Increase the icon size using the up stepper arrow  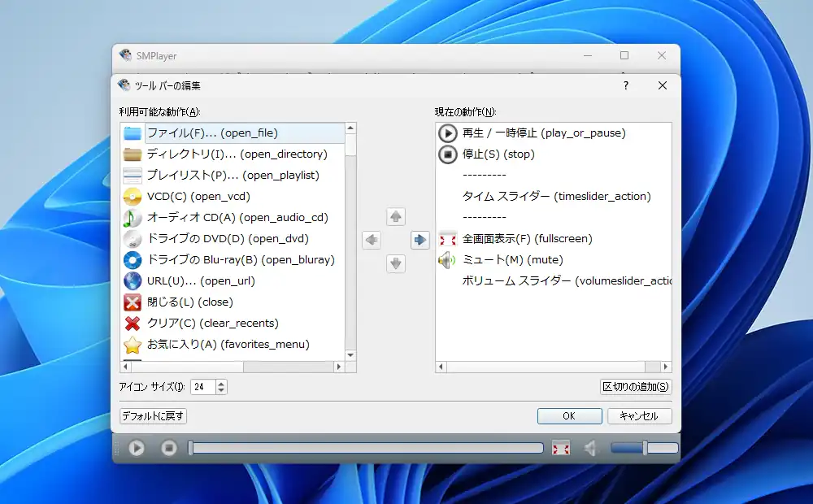tap(220, 383)
